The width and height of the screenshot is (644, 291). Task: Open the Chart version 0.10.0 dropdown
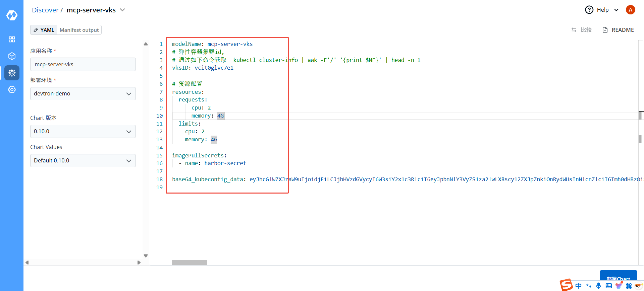(x=83, y=132)
